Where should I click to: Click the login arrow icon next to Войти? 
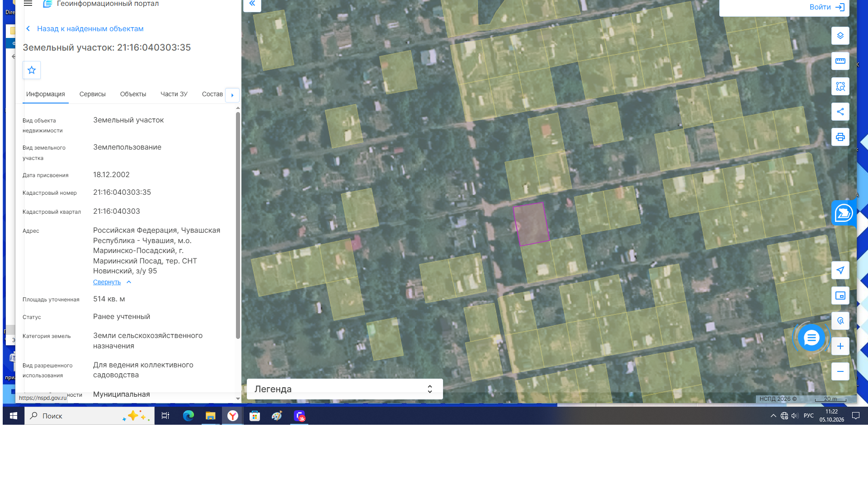tap(840, 7)
